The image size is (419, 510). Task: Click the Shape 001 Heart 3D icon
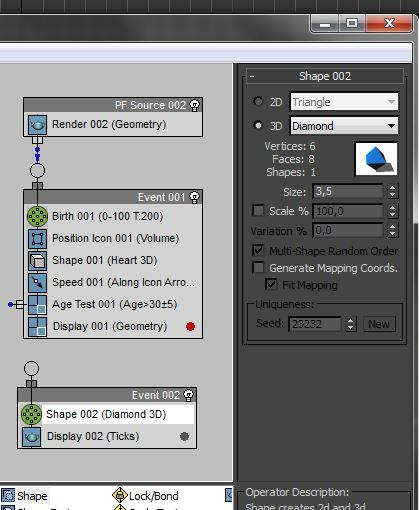pos(37,260)
